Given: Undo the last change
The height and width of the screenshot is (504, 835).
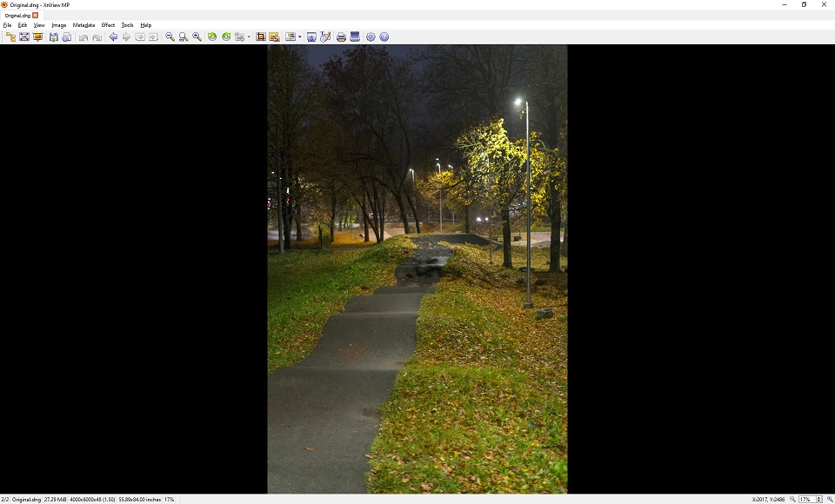Looking at the screenshot, I should [x=83, y=37].
